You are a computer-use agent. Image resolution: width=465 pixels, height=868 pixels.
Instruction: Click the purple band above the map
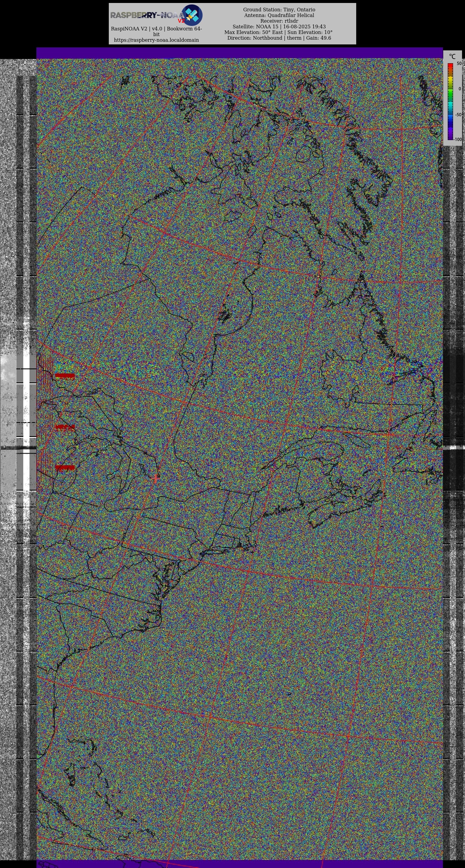pyautogui.click(x=239, y=53)
